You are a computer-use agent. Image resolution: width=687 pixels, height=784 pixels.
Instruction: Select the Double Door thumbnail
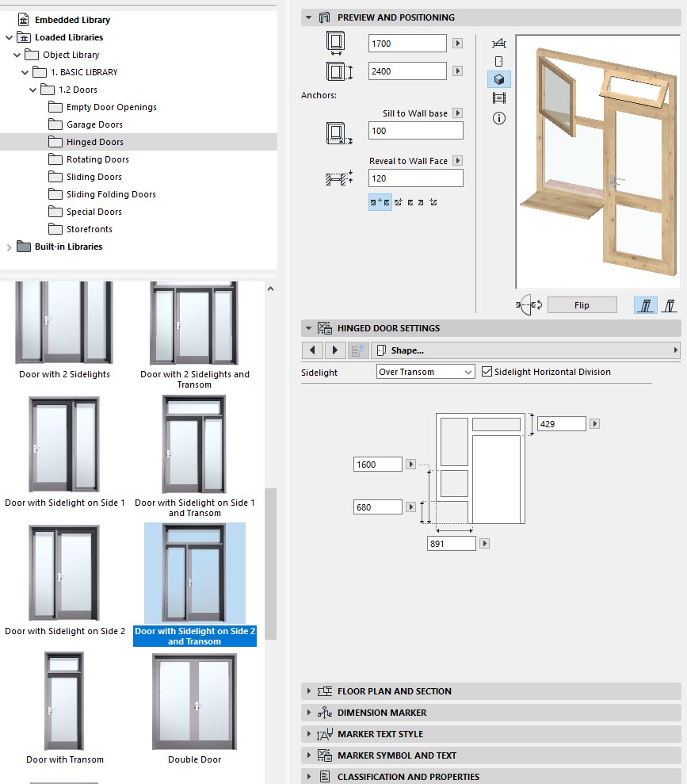point(194,702)
